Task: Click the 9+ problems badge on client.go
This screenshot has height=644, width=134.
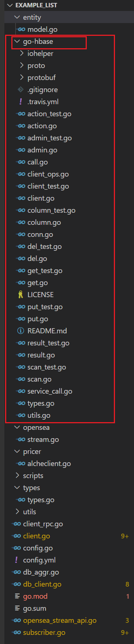Action: (x=125, y=536)
